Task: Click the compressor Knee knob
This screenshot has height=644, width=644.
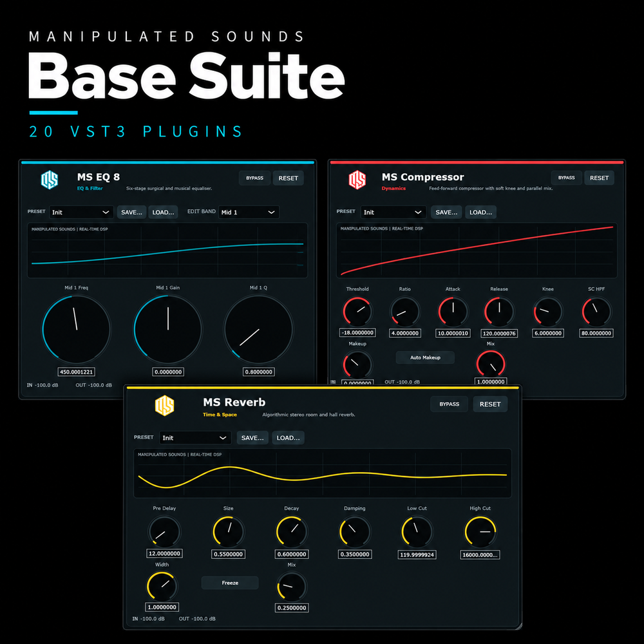Action: (547, 312)
